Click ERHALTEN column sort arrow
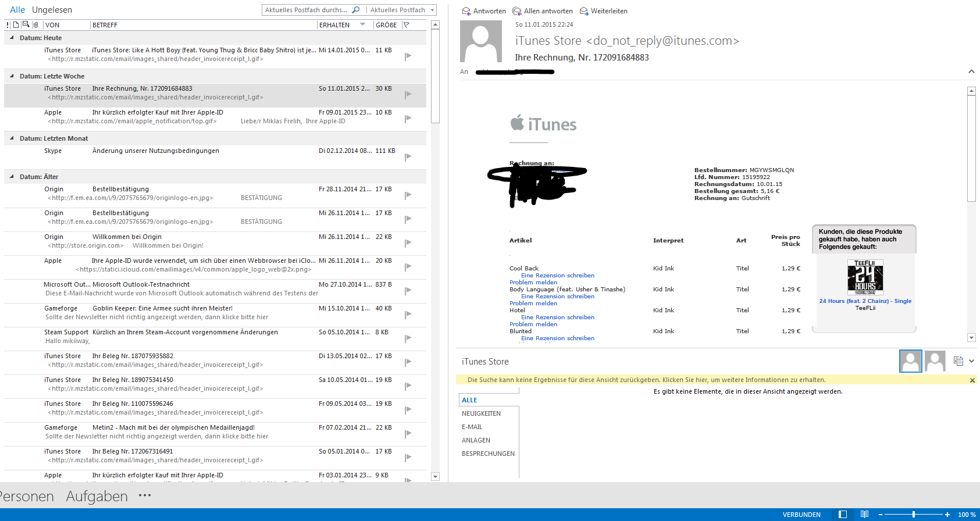 click(x=363, y=24)
